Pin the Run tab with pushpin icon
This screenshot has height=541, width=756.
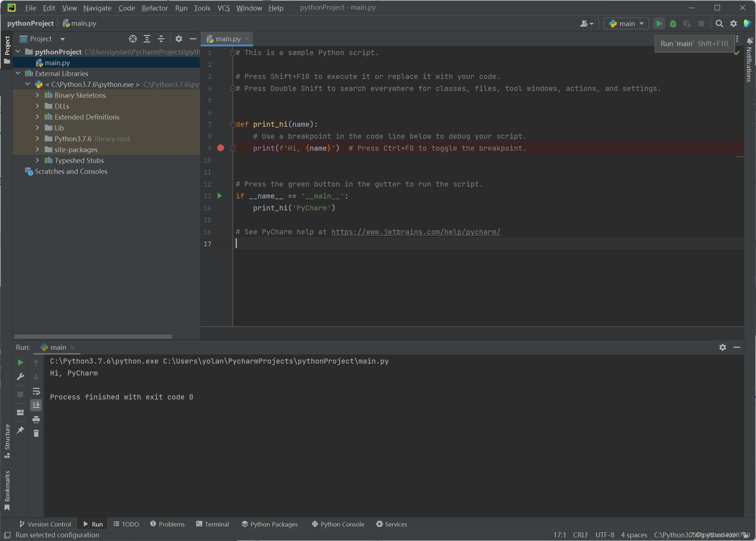click(x=20, y=430)
